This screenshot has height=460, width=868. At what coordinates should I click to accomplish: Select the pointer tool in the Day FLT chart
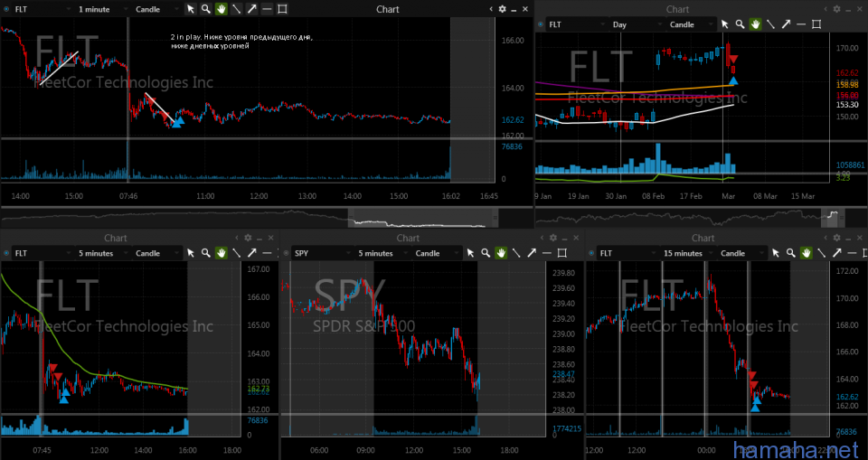(x=724, y=24)
